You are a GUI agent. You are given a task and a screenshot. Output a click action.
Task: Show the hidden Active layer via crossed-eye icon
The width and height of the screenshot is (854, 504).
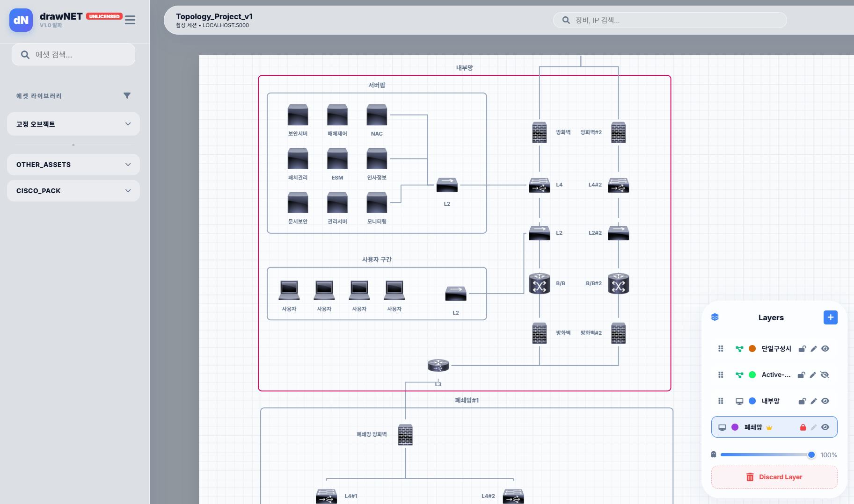coord(825,374)
